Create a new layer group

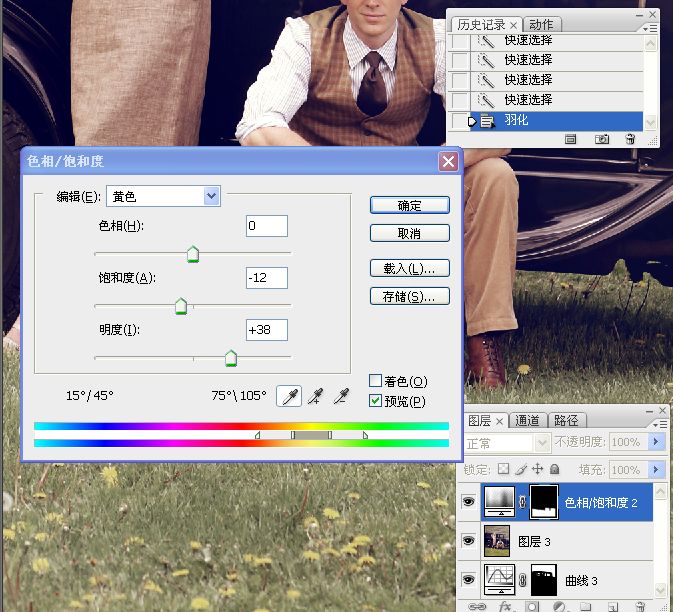pos(585,607)
